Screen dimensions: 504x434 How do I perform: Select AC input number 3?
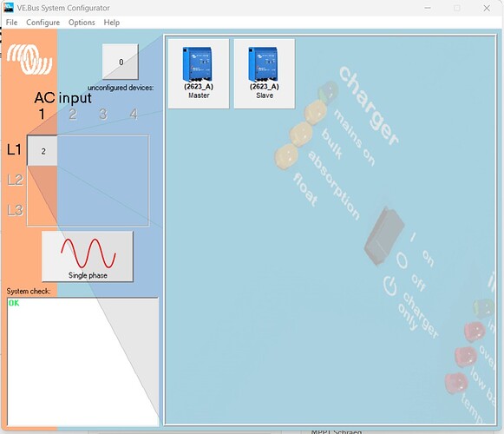103,115
